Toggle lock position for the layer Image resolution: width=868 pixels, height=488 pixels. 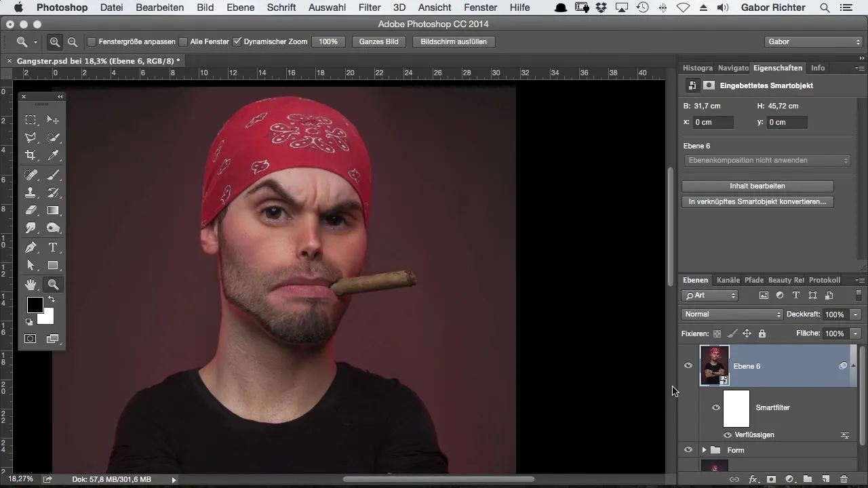[x=747, y=333]
